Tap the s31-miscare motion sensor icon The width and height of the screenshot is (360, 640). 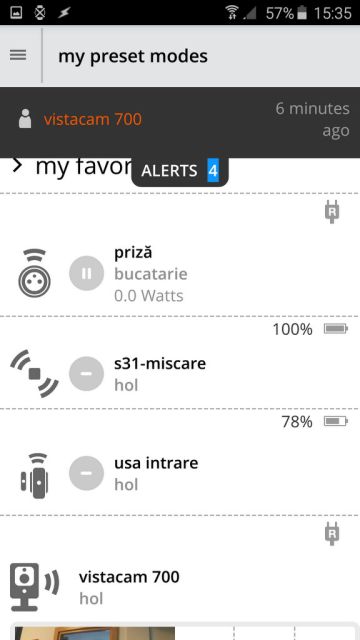[x=35, y=373]
